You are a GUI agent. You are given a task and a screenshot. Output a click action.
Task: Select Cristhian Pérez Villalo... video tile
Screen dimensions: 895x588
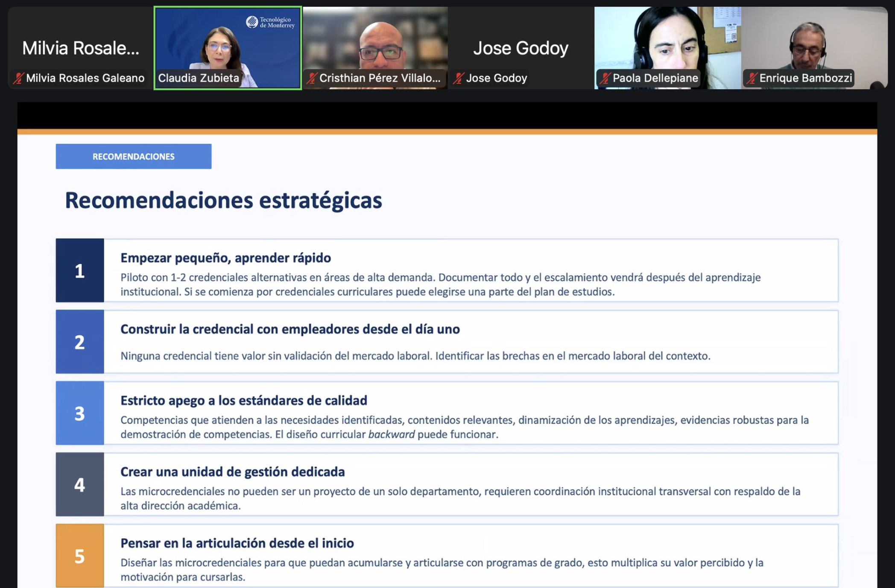[375, 48]
